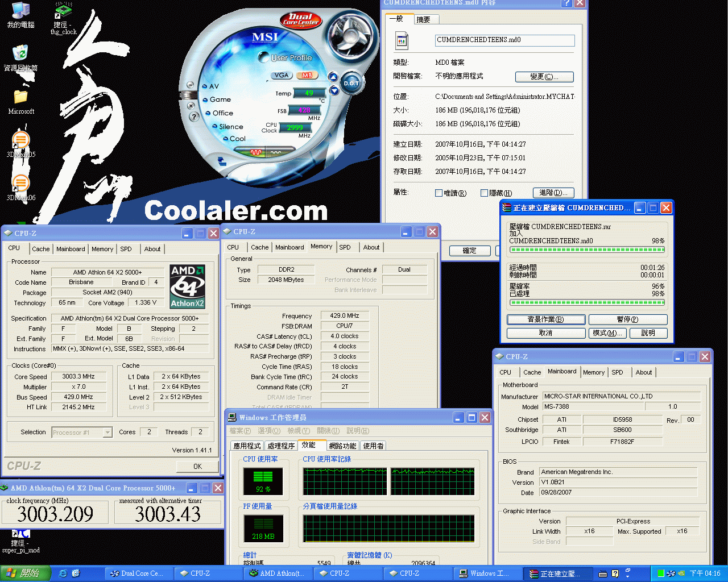728x582 pixels.
Task: Click background (背景作業) button in WinRAR
Action: 545,319
